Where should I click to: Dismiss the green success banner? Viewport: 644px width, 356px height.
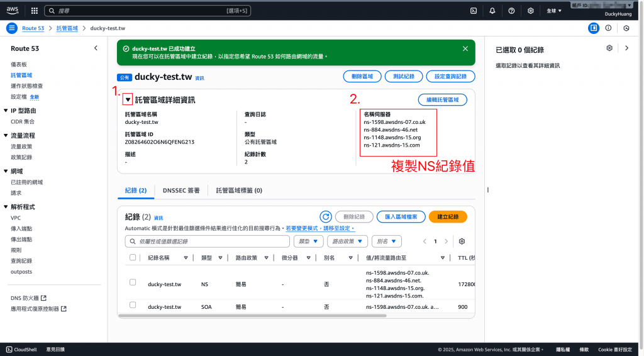(x=465, y=48)
